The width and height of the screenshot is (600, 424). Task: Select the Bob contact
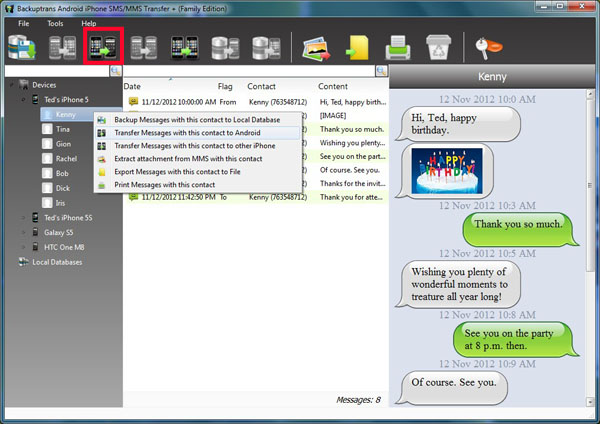pos(62,173)
